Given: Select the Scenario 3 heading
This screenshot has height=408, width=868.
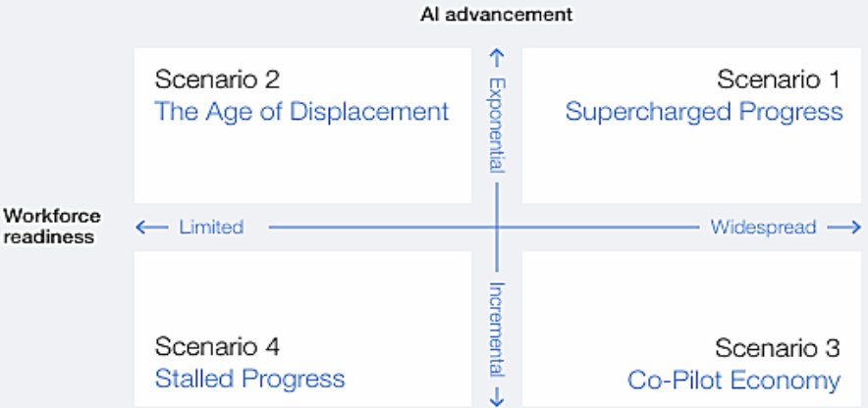Looking at the screenshot, I should 777,348.
